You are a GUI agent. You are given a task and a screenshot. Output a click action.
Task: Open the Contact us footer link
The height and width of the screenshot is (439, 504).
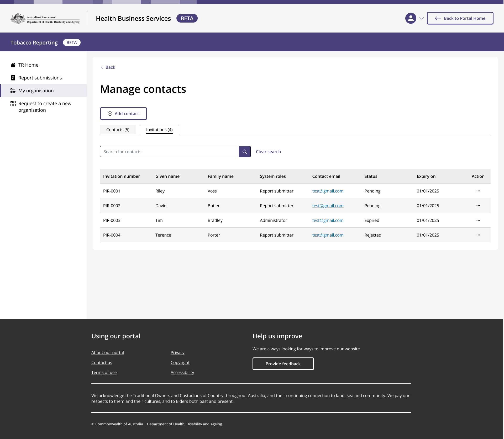[x=102, y=362]
